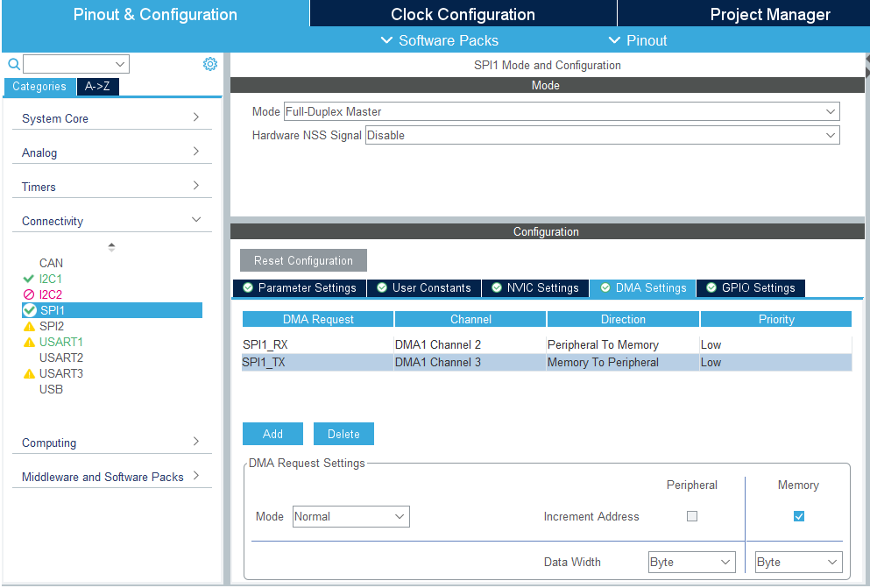Click the disabled icon beside I2C2
The height and width of the screenshot is (588, 870).
[x=29, y=294]
